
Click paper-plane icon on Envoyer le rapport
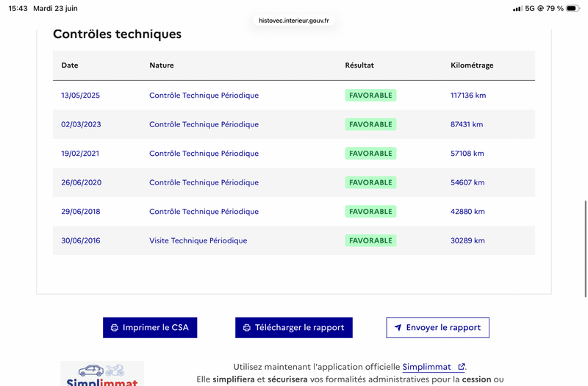pos(398,327)
